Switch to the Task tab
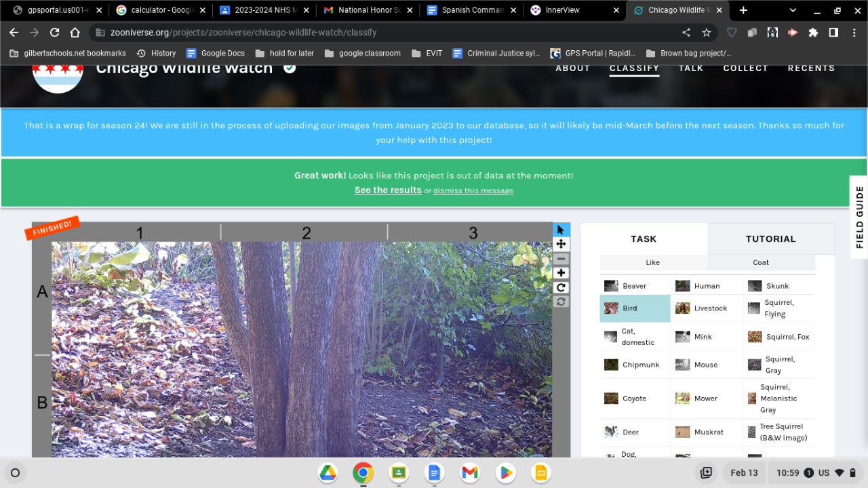868x488 pixels. coord(644,239)
